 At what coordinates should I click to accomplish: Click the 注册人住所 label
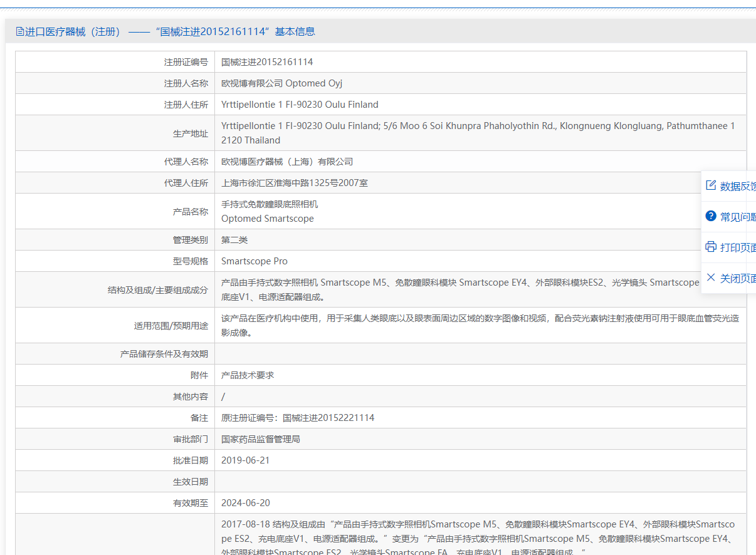[x=186, y=105]
